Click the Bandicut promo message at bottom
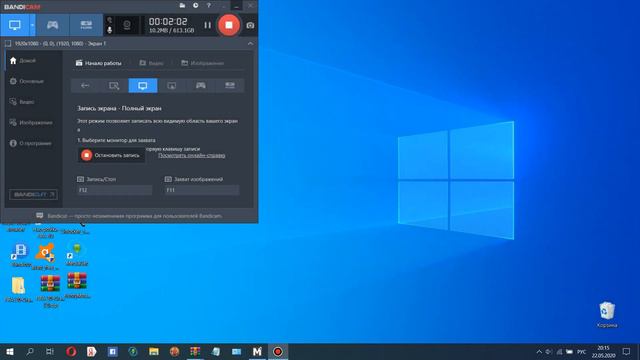The width and height of the screenshot is (640, 360). 129,216
